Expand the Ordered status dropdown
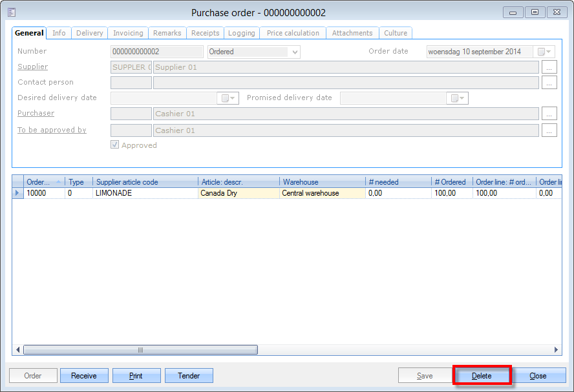 (x=295, y=52)
